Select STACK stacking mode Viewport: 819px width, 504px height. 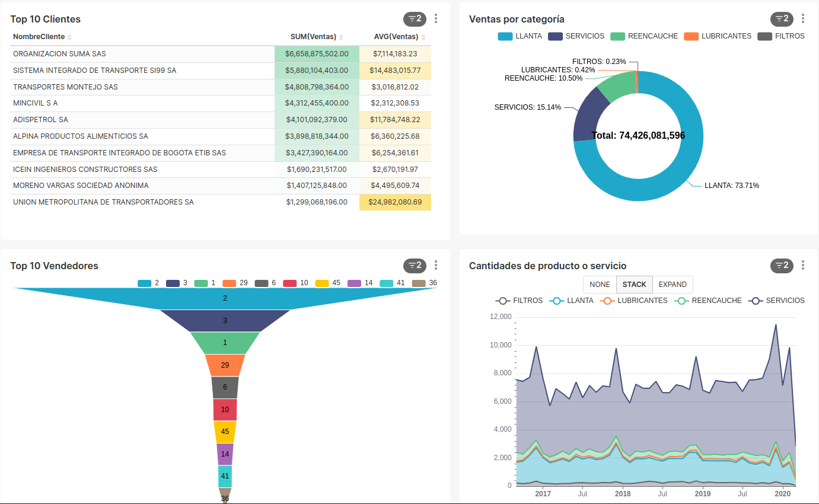tap(635, 285)
